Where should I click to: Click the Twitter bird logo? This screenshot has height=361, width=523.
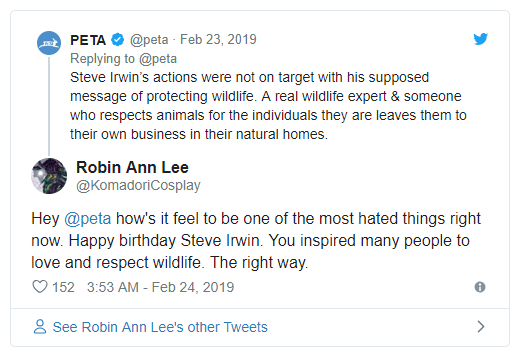point(480,39)
